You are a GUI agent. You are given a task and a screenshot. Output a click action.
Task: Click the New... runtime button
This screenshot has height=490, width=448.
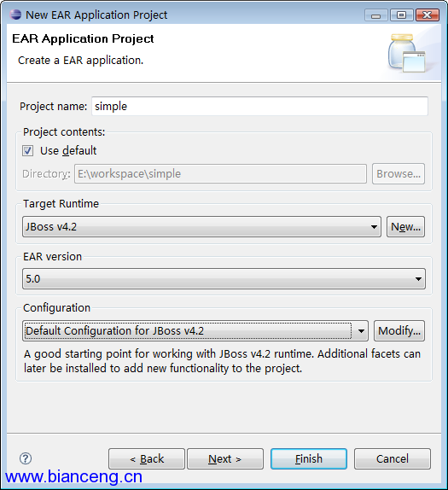(x=405, y=226)
